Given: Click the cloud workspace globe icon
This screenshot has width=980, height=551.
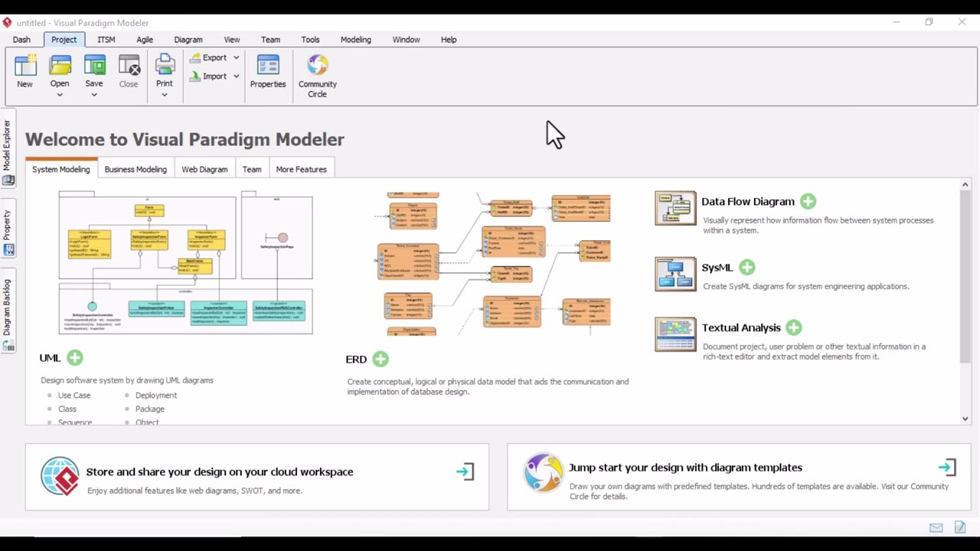Looking at the screenshot, I should pyautogui.click(x=60, y=476).
